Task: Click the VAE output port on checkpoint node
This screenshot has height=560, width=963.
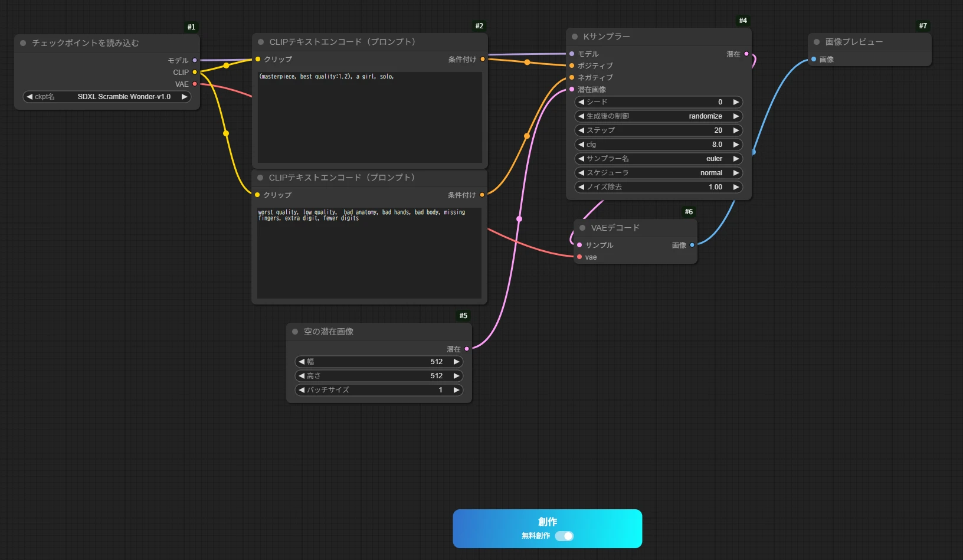Action: pyautogui.click(x=195, y=84)
